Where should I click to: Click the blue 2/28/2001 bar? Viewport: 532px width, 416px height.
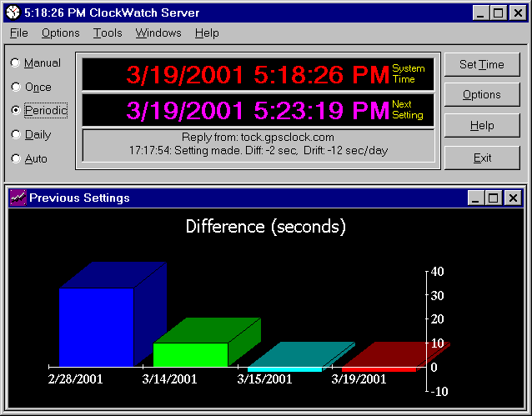coord(97,328)
